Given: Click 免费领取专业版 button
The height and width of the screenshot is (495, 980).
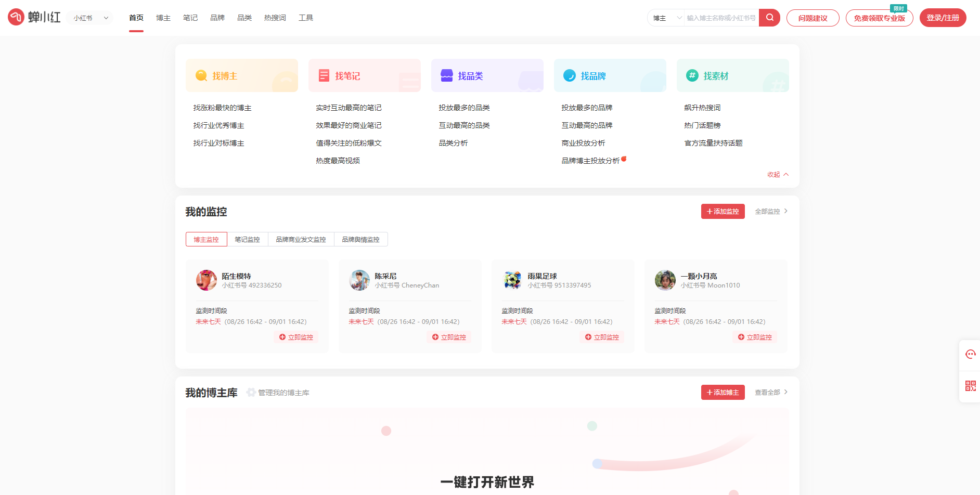Looking at the screenshot, I should point(879,18).
